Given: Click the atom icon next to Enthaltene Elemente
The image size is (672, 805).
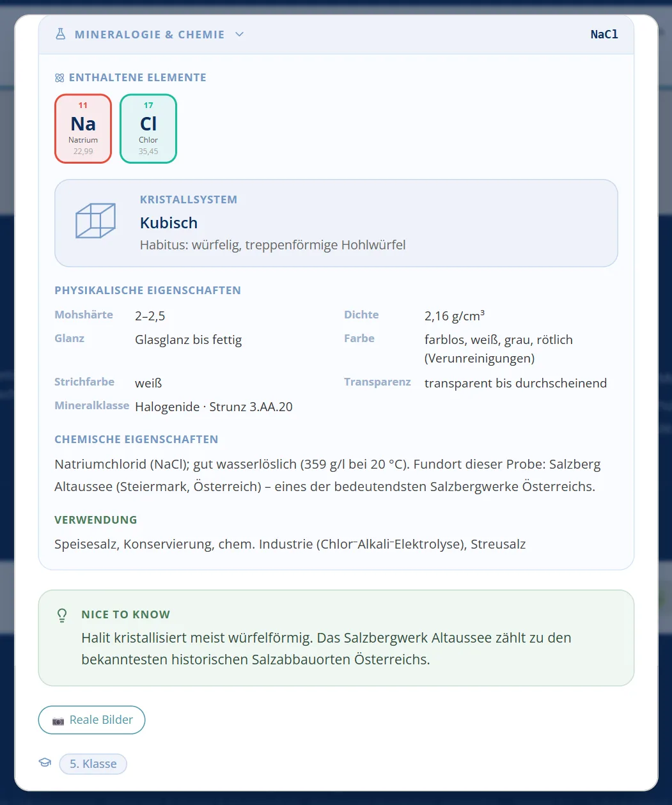Looking at the screenshot, I should [x=59, y=78].
